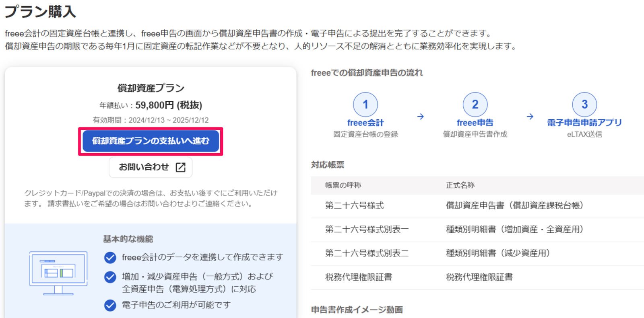Select 種類別明細書（減少資産用） cell
The width and height of the screenshot is (644, 318).
pos(498,253)
